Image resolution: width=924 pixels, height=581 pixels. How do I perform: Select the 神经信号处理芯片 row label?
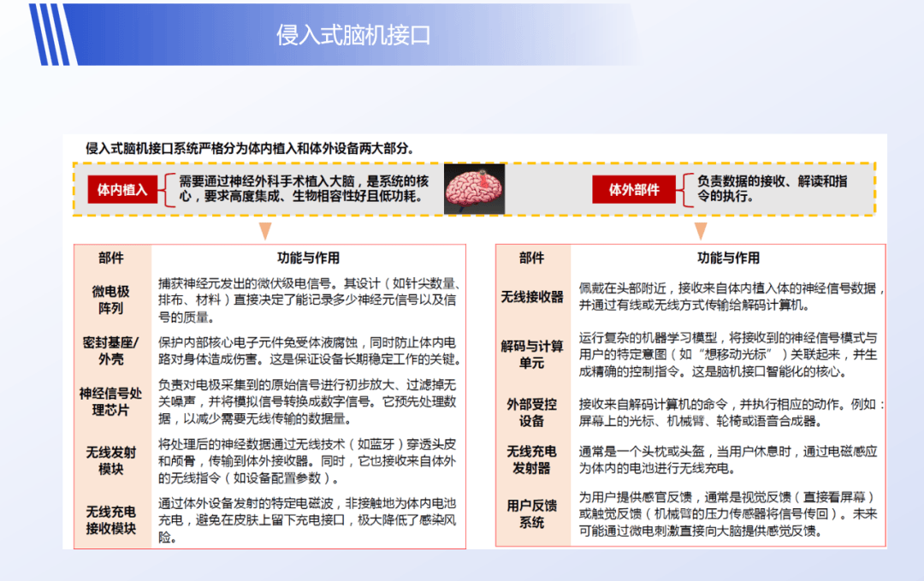click(x=110, y=401)
